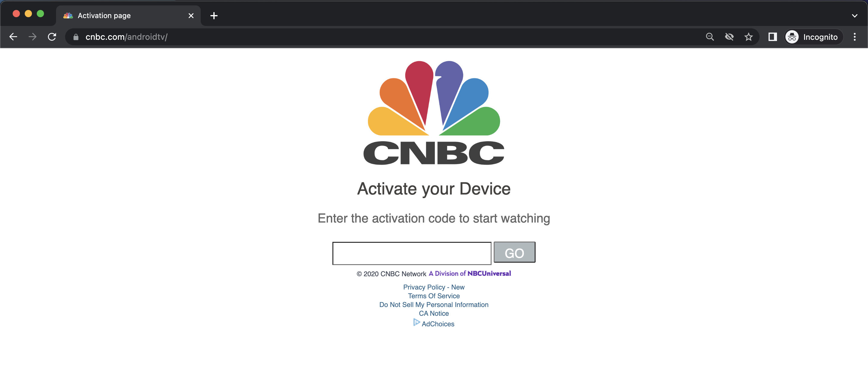Click the AdChoices triangle icon

coord(417,322)
